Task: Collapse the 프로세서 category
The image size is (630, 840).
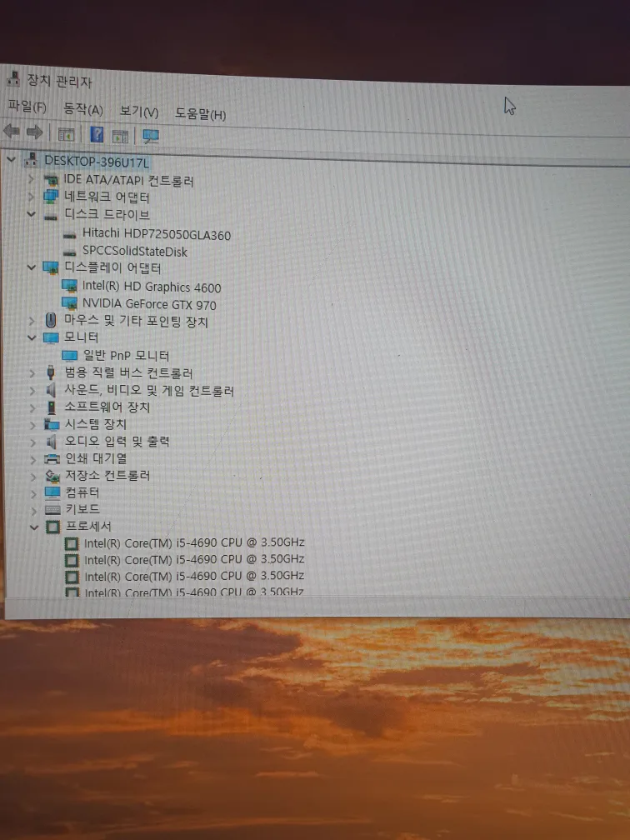Action: (x=34, y=527)
